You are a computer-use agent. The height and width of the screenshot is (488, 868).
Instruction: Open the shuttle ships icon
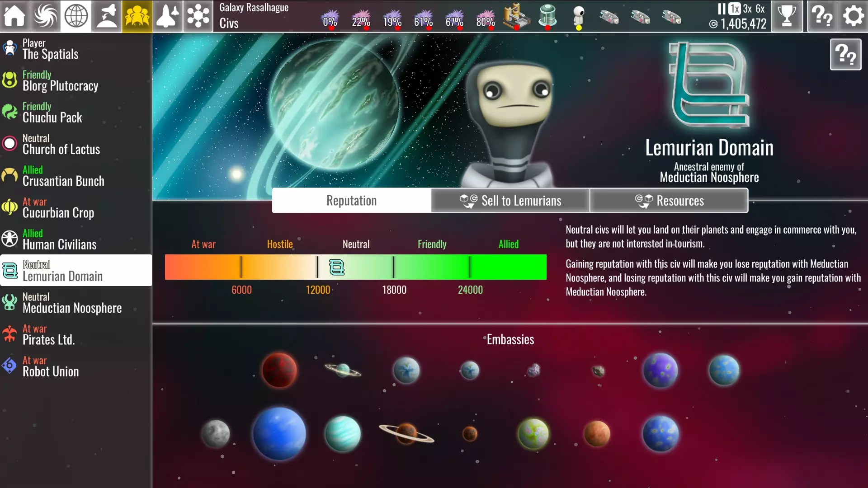(167, 16)
